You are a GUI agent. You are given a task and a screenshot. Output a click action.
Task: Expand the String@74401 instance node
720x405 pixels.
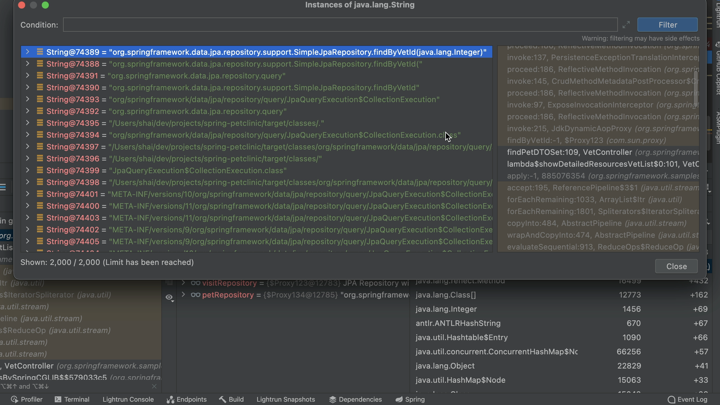(x=28, y=194)
